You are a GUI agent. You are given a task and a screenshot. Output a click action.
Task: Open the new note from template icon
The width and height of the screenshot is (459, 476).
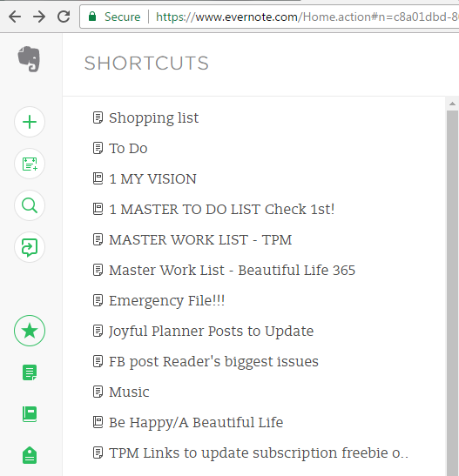coord(30,164)
